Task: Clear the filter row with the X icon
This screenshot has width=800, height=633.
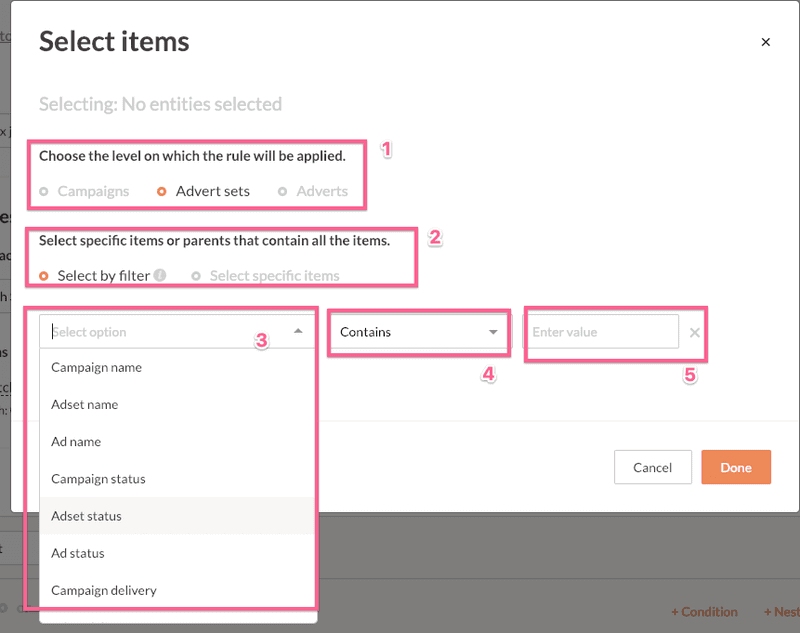Action: pos(695,332)
